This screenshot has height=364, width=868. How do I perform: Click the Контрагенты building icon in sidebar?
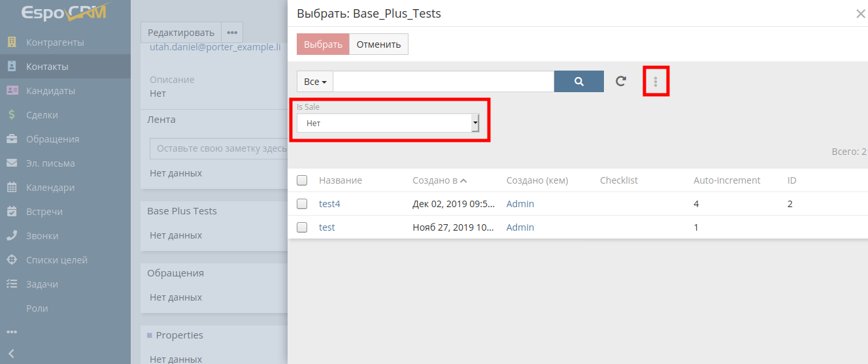pyautogui.click(x=12, y=42)
